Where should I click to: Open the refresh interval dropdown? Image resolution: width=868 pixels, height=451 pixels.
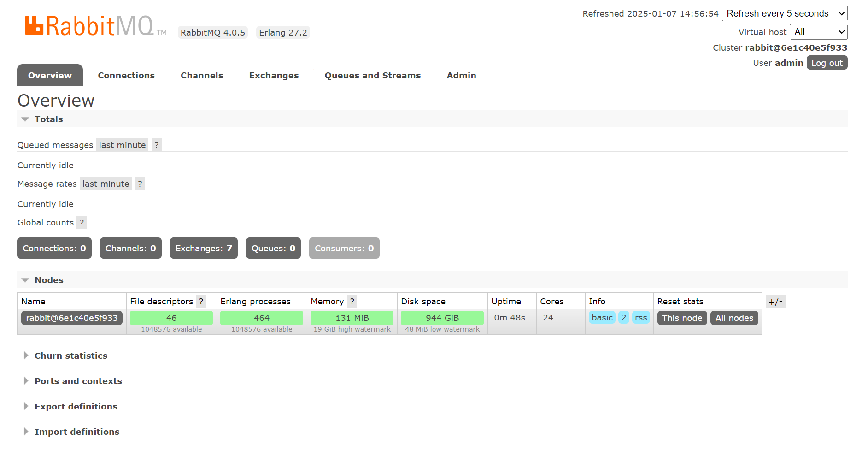[785, 13]
